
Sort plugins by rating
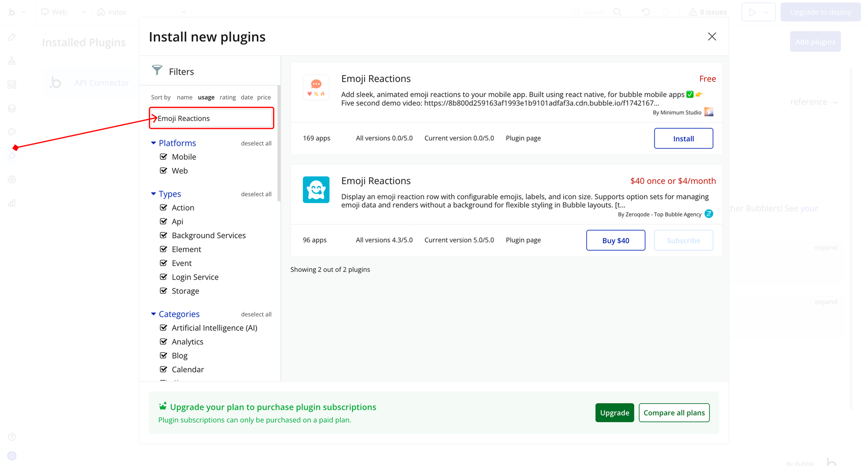tap(228, 97)
